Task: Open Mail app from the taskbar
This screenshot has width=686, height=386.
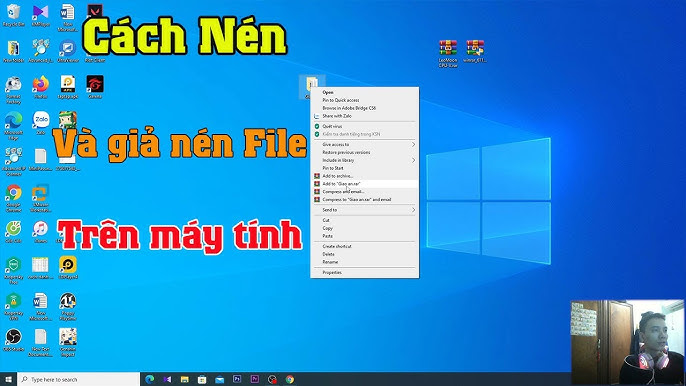Action: pyautogui.click(x=220, y=379)
